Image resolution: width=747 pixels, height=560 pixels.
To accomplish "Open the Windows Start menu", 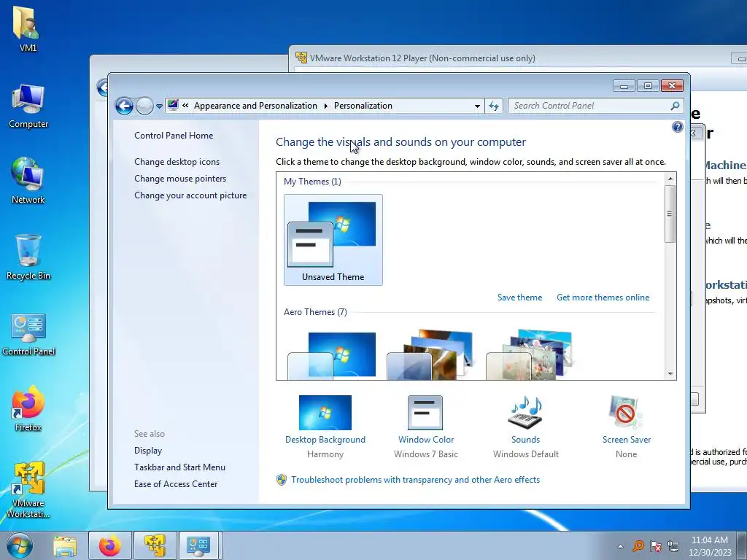I will point(20,545).
